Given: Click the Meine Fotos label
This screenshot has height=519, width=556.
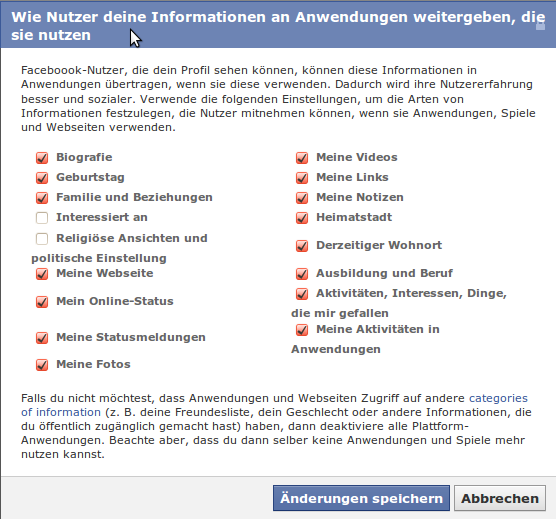Looking at the screenshot, I should 93,364.
